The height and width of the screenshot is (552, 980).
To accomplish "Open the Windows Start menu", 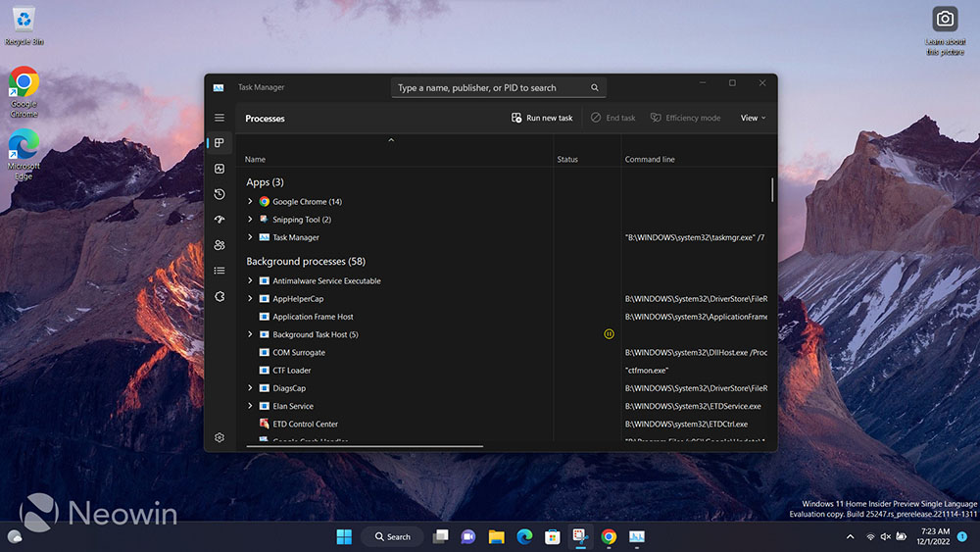I will (344, 536).
